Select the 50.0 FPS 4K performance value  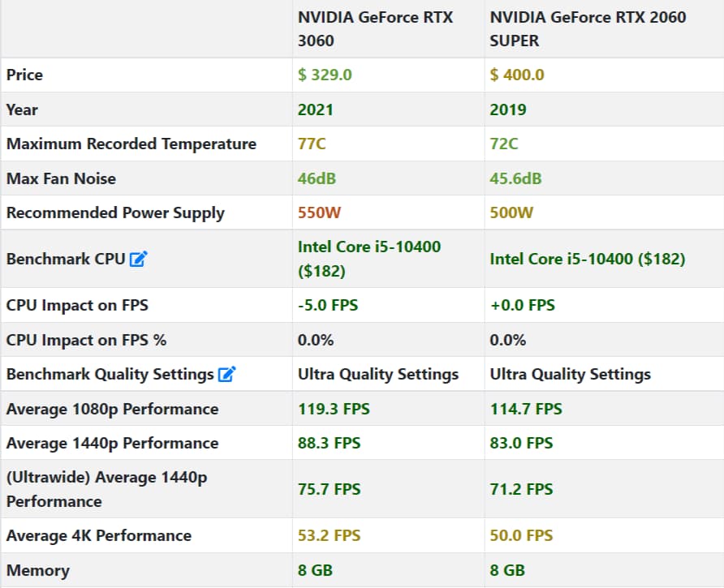click(521, 535)
